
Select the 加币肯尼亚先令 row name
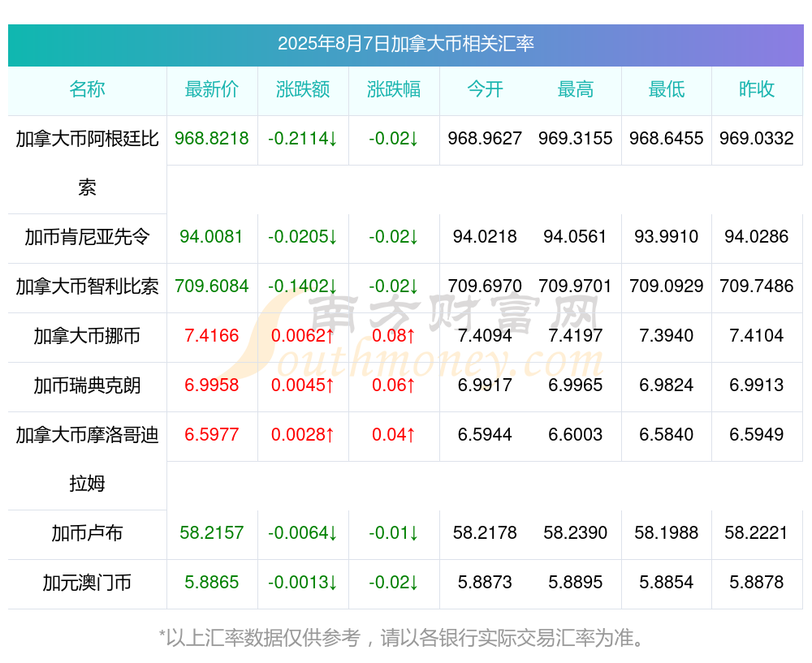tap(87, 237)
